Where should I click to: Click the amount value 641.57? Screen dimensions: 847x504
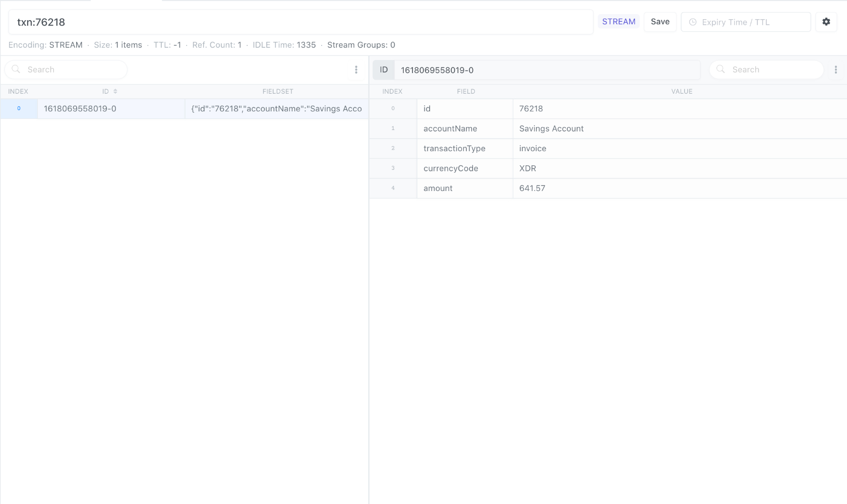point(532,188)
